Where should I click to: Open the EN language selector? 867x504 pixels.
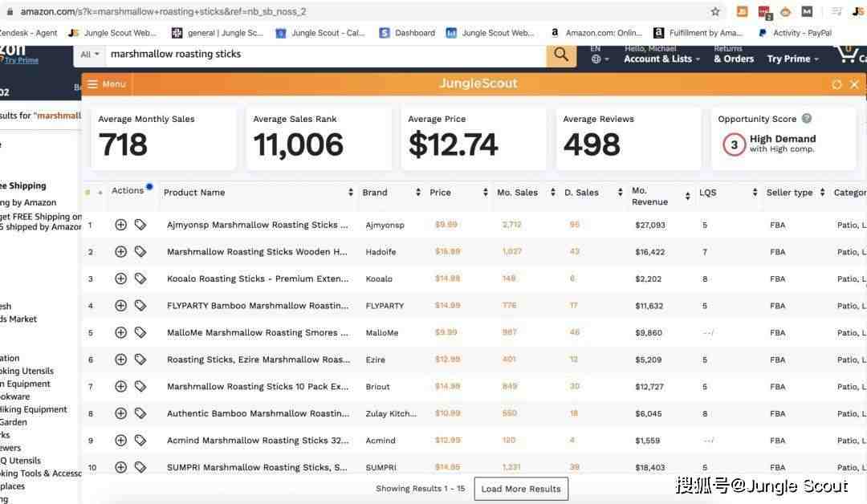tap(596, 55)
